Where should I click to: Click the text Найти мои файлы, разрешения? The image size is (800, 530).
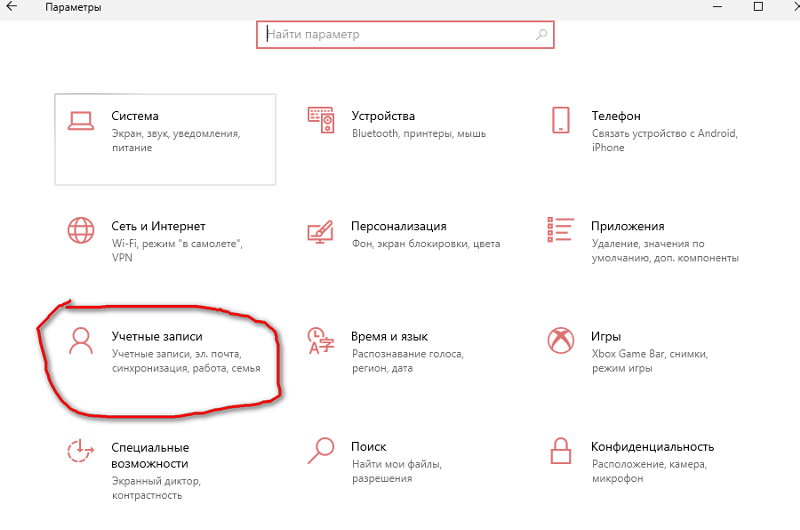(x=397, y=471)
